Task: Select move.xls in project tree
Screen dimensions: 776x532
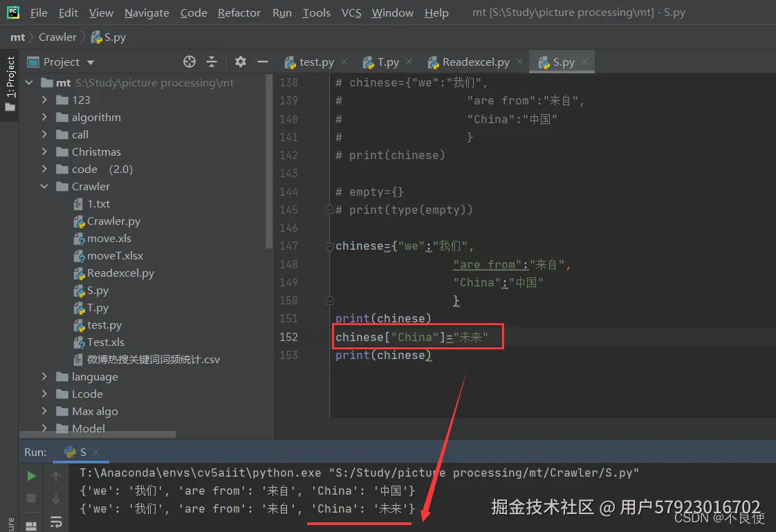Action: (102, 239)
